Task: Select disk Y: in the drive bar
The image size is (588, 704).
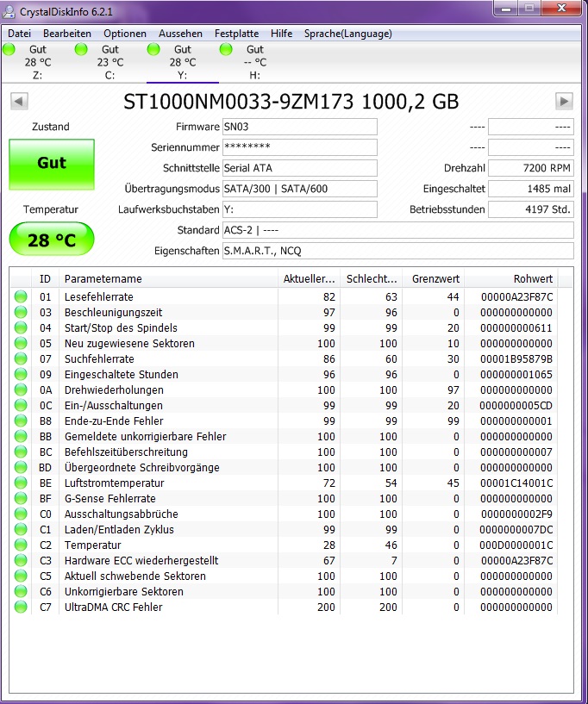Action: tap(183, 62)
